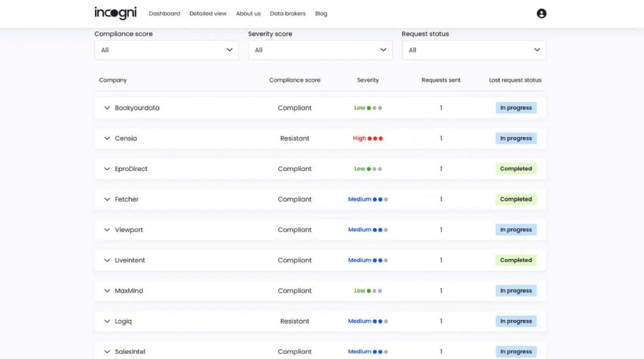Click Logiq's Resistant compliance score
This screenshot has width=644, height=359.
(295, 321)
